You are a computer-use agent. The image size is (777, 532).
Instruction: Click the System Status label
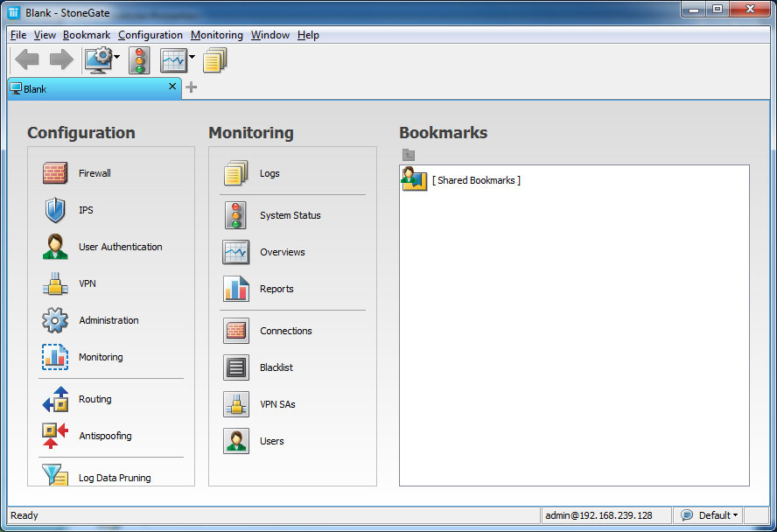(290, 215)
